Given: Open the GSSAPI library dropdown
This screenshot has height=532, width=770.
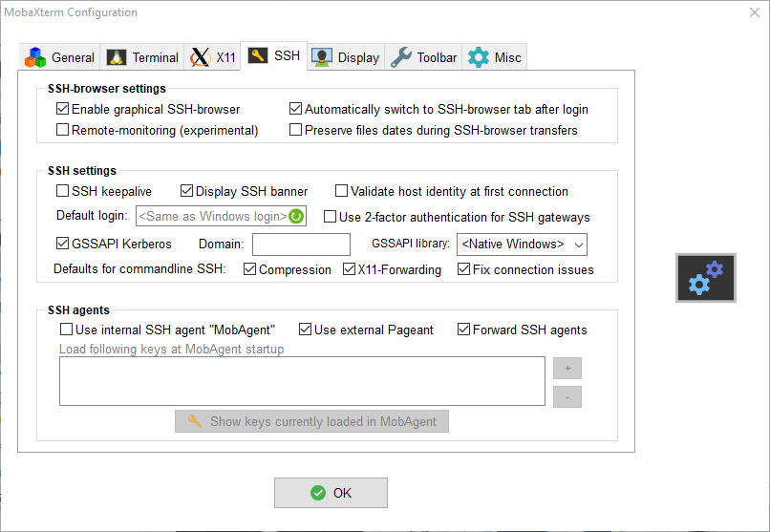Looking at the screenshot, I should 522,245.
